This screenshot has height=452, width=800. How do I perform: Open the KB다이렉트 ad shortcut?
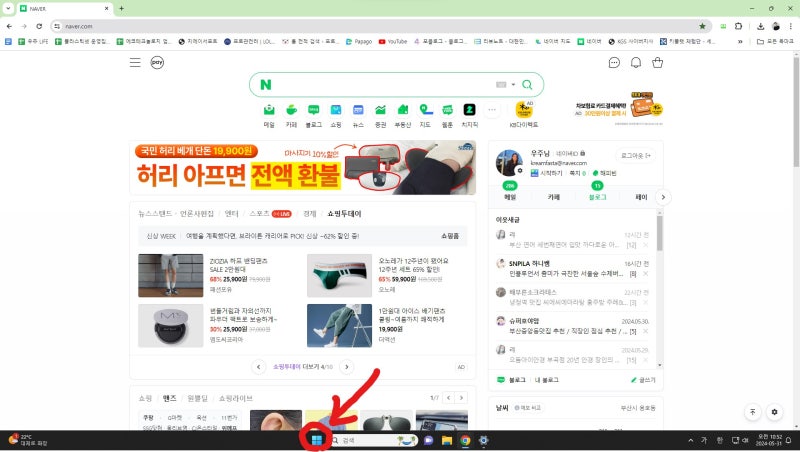(524, 115)
